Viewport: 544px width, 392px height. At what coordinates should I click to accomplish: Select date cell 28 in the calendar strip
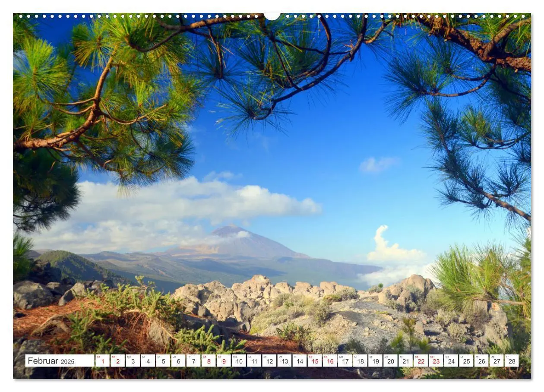[x=511, y=361]
